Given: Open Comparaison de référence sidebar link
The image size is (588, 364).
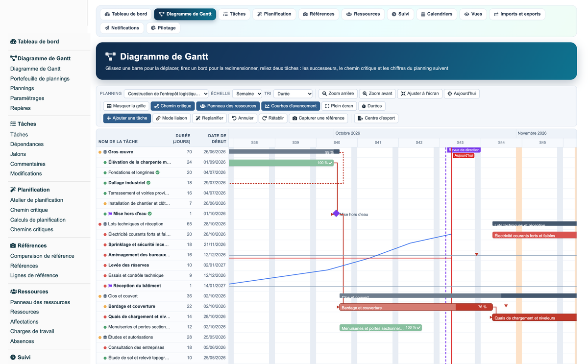Looking at the screenshot, I should [x=42, y=256].
